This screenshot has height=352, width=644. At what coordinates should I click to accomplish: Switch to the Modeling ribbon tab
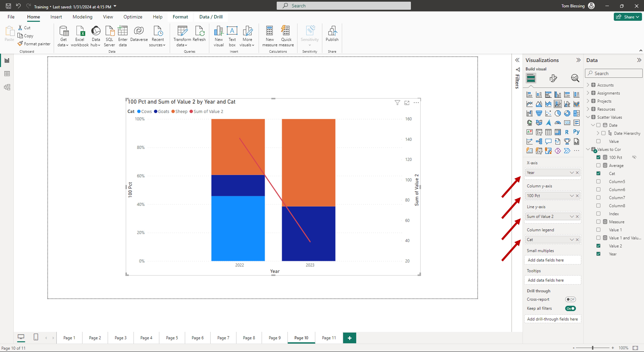(82, 17)
